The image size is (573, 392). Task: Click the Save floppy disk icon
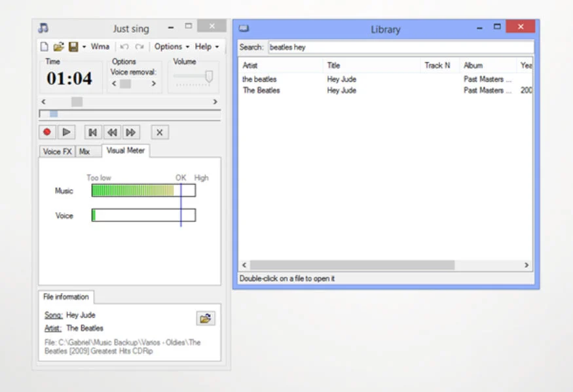point(73,47)
